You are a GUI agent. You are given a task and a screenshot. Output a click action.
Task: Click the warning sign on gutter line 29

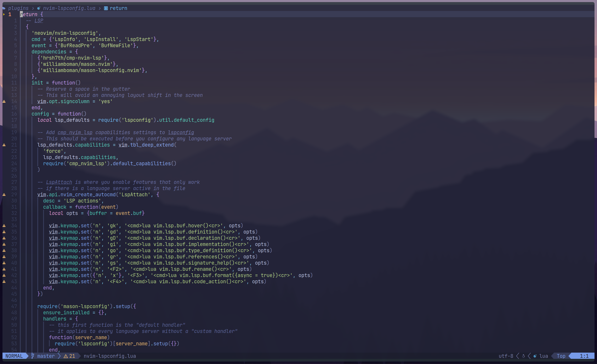click(4, 195)
